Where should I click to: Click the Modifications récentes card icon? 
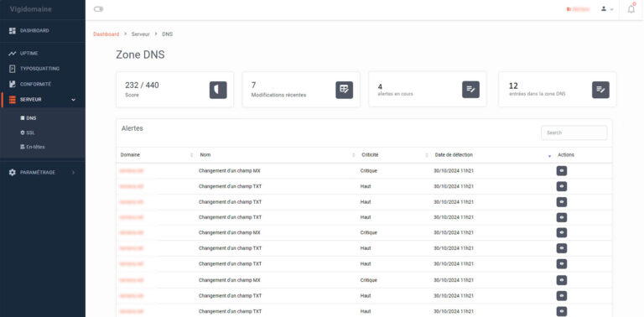(344, 90)
